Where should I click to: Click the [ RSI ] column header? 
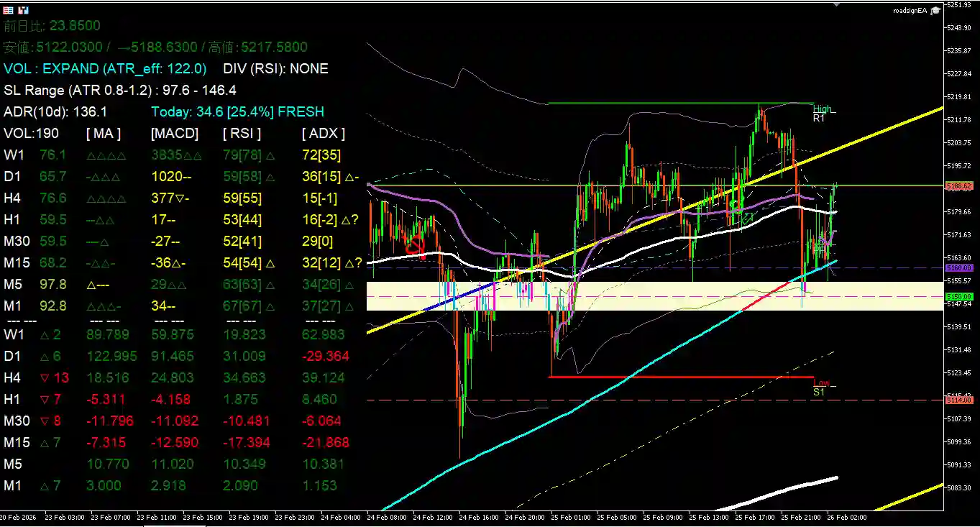pos(242,133)
